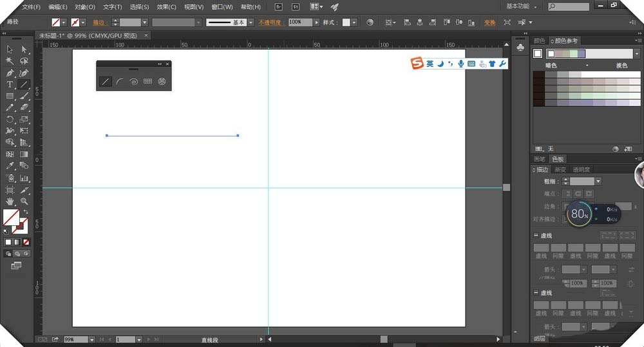Click the fill/stroke swatch in toolbox
The height and width of the screenshot is (347, 644).
click(11, 217)
